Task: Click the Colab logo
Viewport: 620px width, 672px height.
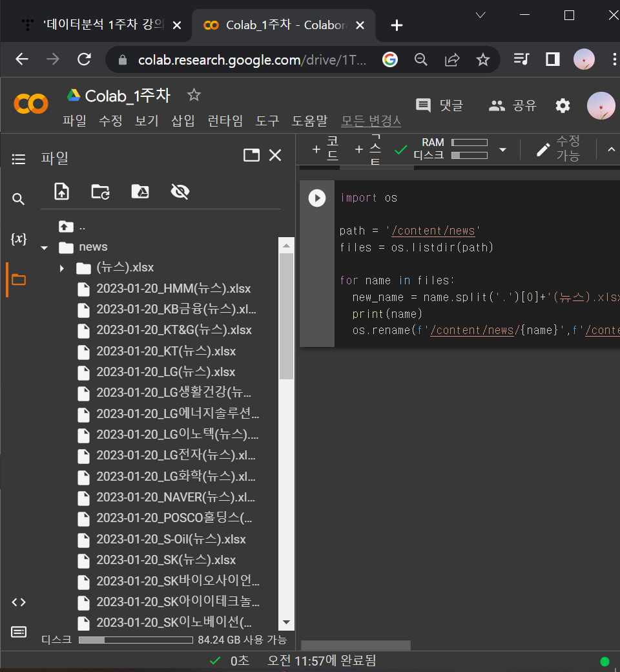Action: (x=31, y=104)
